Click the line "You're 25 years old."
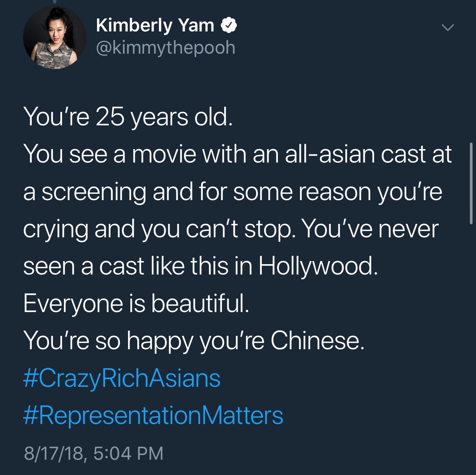The height and width of the screenshot is (475, 476). pos(128,117)
